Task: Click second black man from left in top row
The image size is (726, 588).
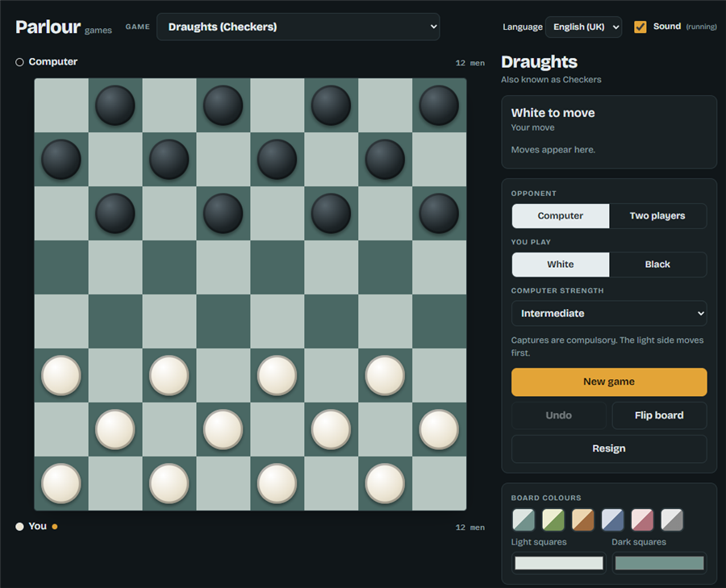Action: (x=223, y=105)
